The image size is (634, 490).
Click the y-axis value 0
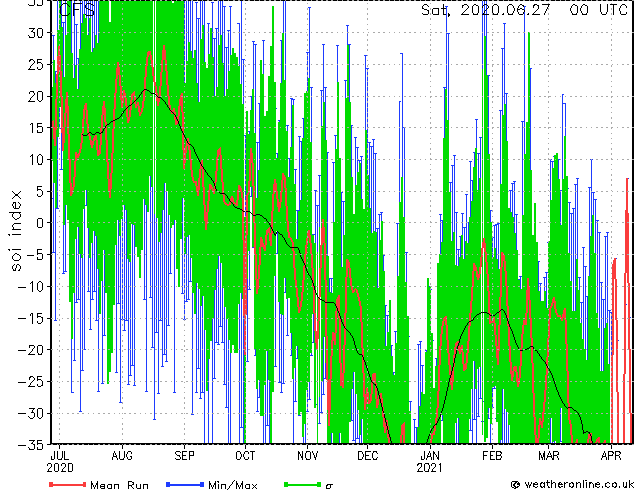pos(40,223)
